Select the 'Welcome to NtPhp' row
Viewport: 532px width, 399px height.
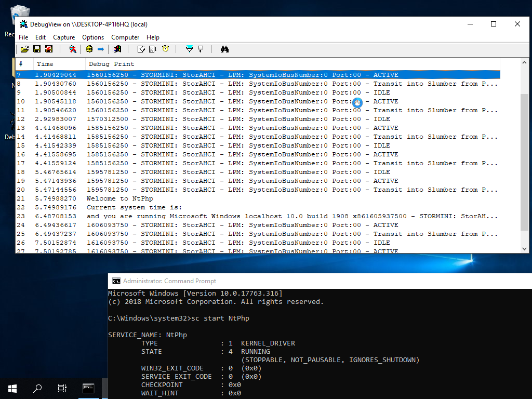coord(258,198)
